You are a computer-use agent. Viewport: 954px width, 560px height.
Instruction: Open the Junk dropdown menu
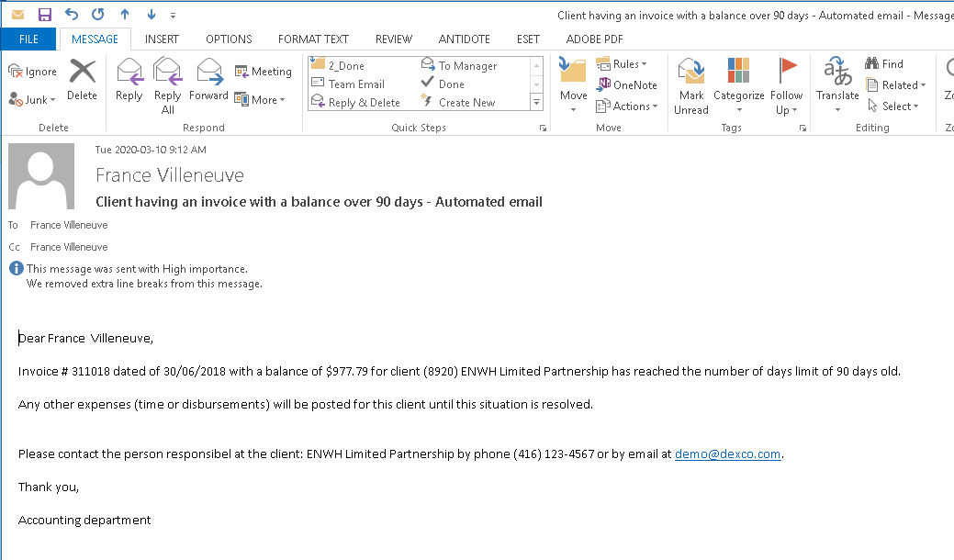(32, 100)
